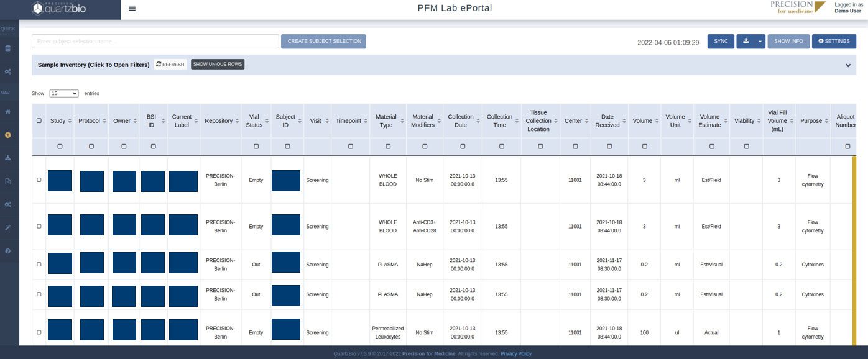
Task: Click the CREATE SUBJECT SELECTION button
Action: (x=324, y=41)
